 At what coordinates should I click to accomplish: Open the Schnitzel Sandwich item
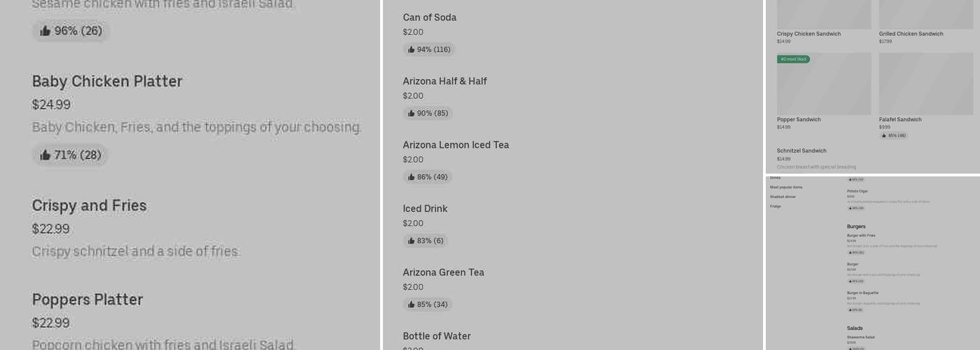point(801,151)
